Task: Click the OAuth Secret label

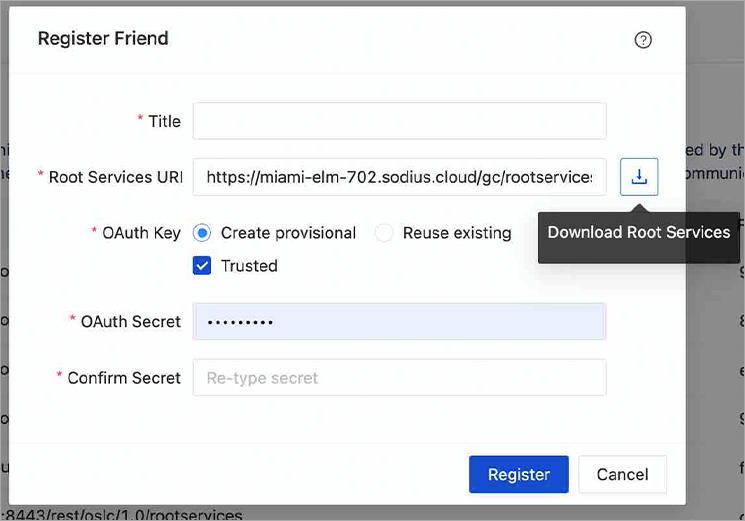Action: point(131,322)
